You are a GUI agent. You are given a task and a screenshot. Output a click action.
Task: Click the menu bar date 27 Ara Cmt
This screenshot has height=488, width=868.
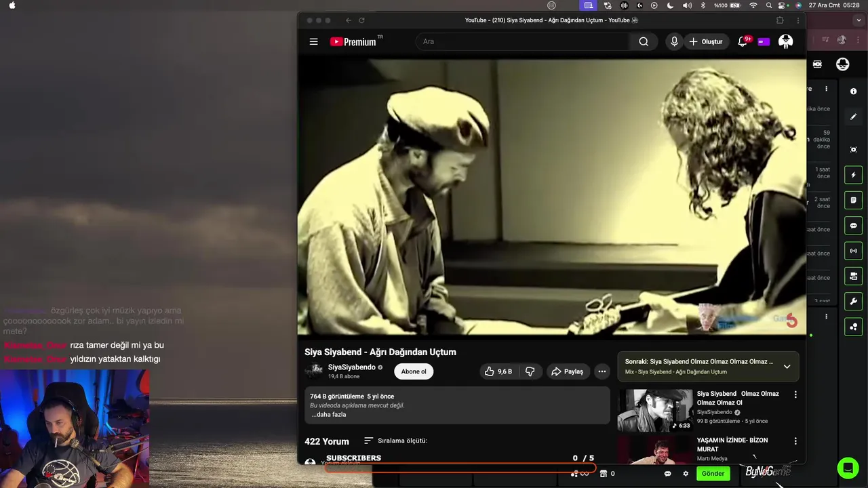pyautogui.click(x=824, y=5)
